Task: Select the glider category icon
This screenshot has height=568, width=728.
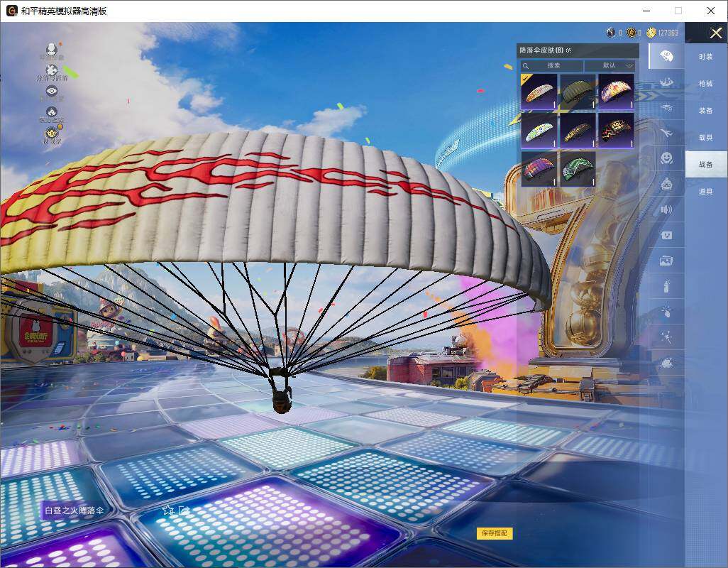Action: 666,108
